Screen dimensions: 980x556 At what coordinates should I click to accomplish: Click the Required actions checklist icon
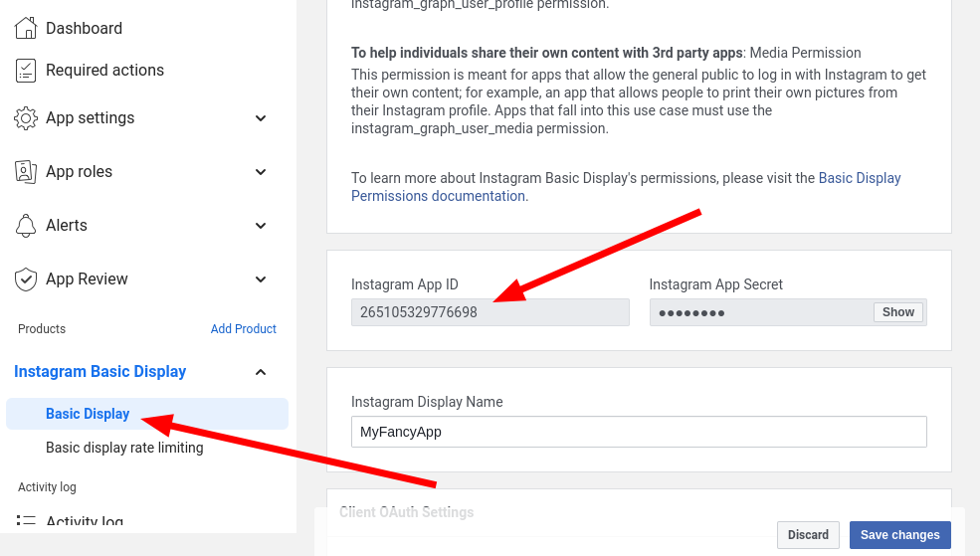[26, 71]
